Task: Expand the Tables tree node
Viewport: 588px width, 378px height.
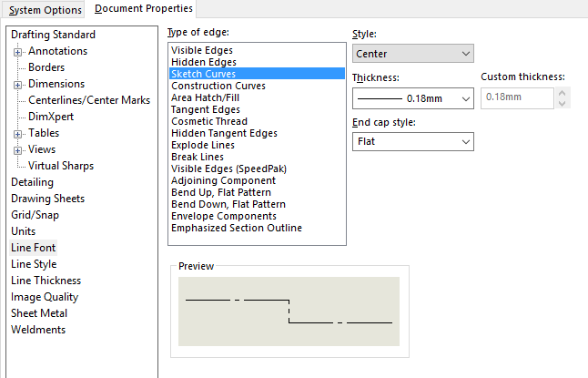Action: (x=18, y=134)
